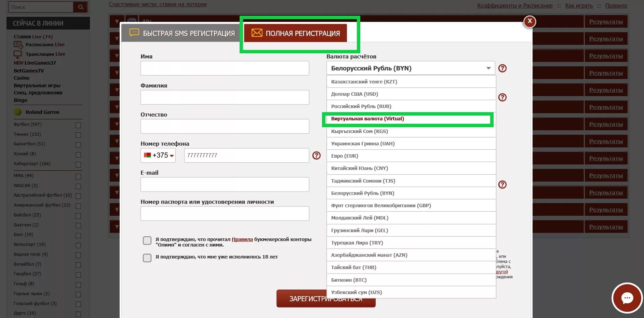Open Коэффициенты и Расписание link

[x=515, y=5]
